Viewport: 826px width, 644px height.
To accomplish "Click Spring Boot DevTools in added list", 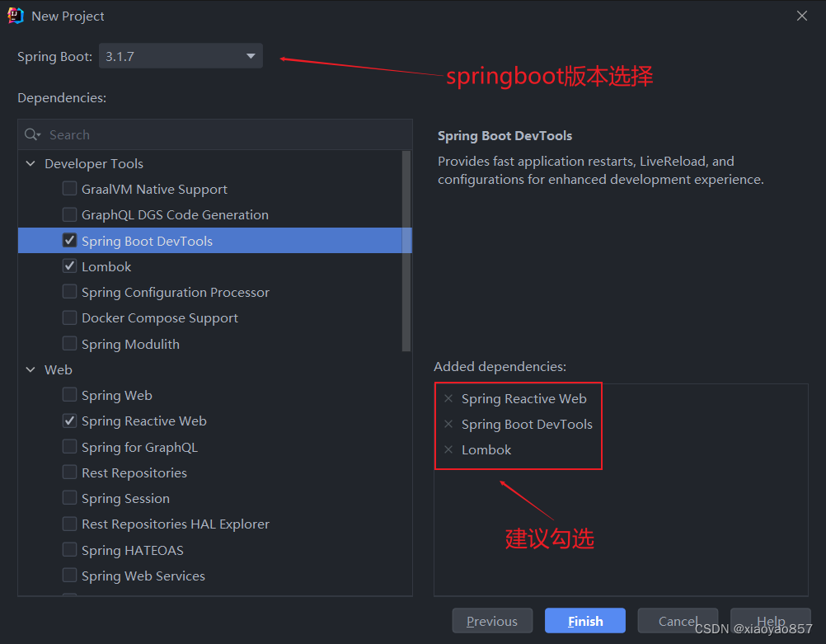I will click(x=528, y=424).
